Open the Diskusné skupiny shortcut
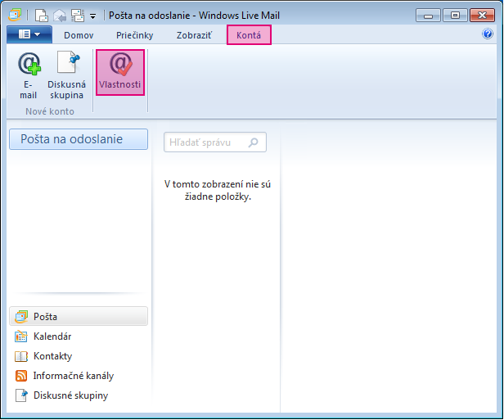Viewport: 504px width, 420px height. 79,395
